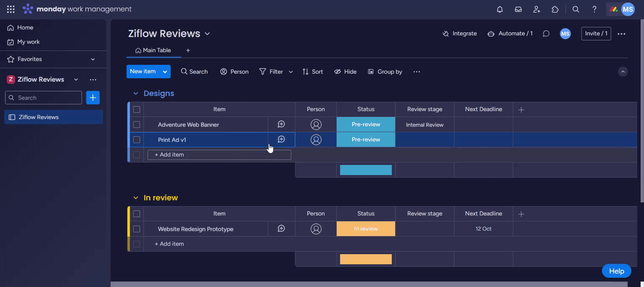This screenshot has width=644, height=287.
Task: Go to Home in sidebar
Action: [20, 28]
